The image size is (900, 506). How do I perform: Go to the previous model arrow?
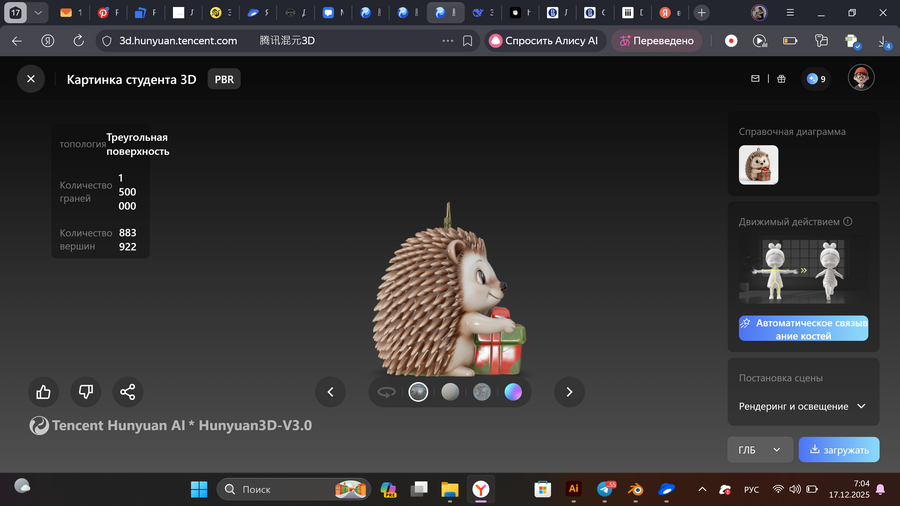point(330,392)
